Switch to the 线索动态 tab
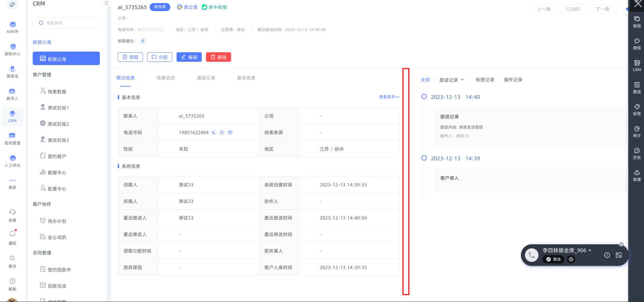The width and height of the screenshot is (644, 302). click(166, 78)
